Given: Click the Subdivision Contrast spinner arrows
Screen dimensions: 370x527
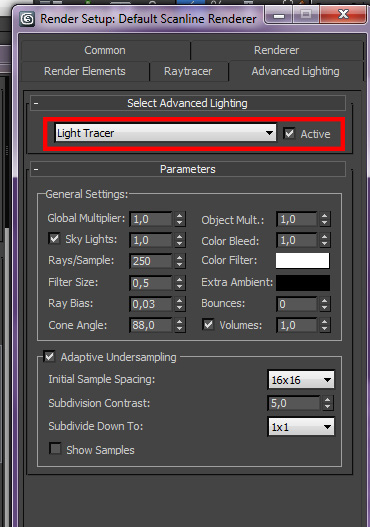Looking at the screenshot, I should coord(328,403).
